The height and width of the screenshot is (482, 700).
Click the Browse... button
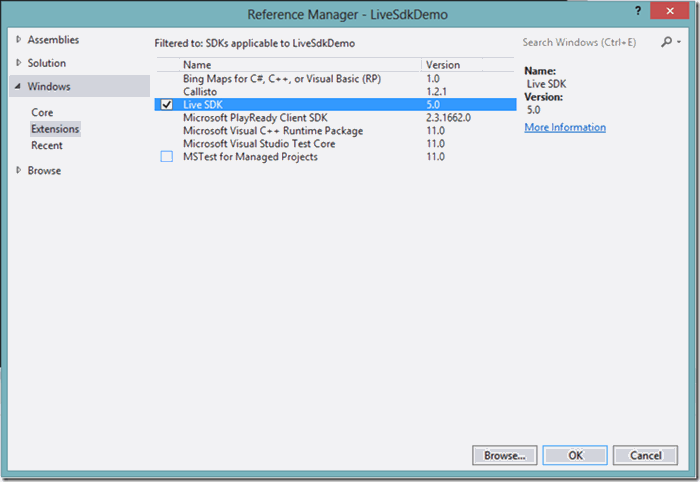504,455
